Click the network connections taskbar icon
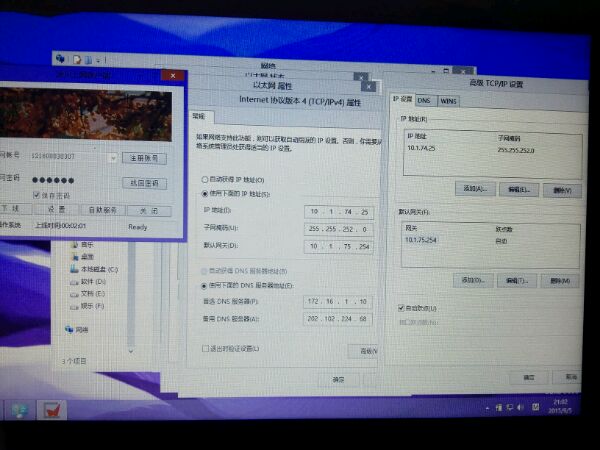The height and width of the screenshot is (450, 600). click(19, 410)
